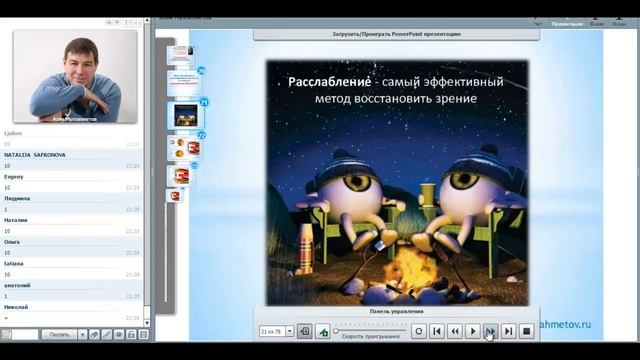Click the chat message input field
The width and height of the screenshot is (640, 360).
click(x=25, y=335)
